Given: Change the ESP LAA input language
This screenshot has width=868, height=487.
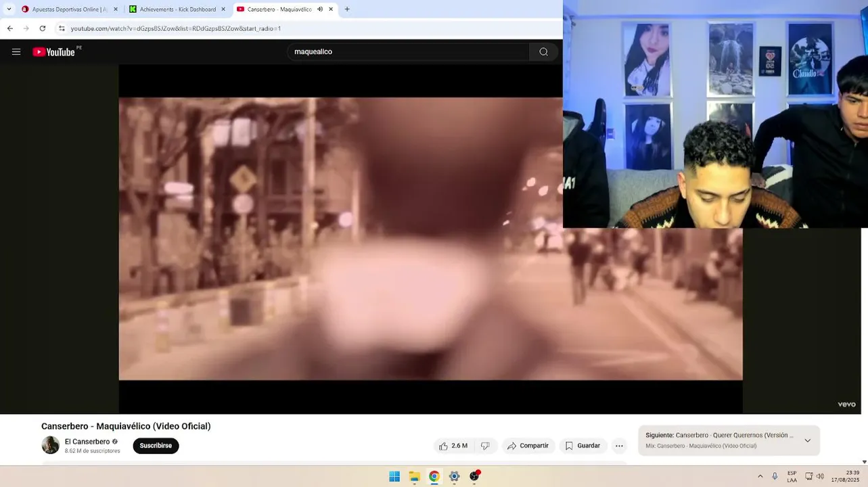Looking at the screenshot, I should click(792, 477).
